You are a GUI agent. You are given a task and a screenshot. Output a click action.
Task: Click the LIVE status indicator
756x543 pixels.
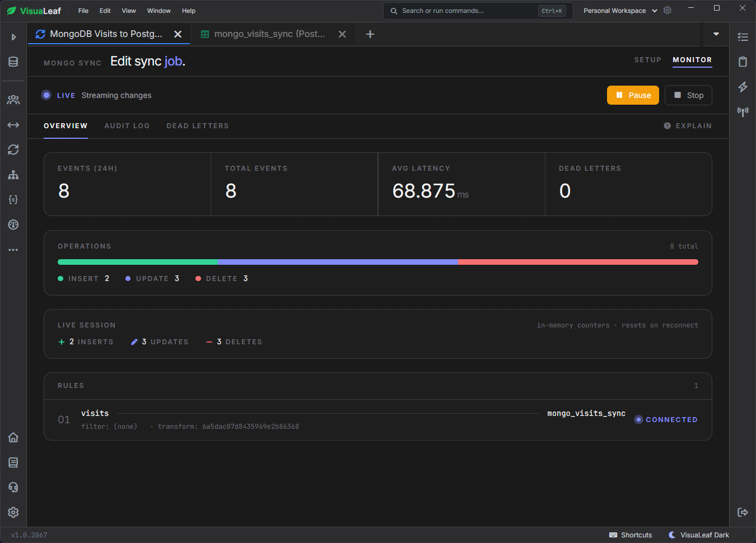pyautogui.click(x=58, y=95)
